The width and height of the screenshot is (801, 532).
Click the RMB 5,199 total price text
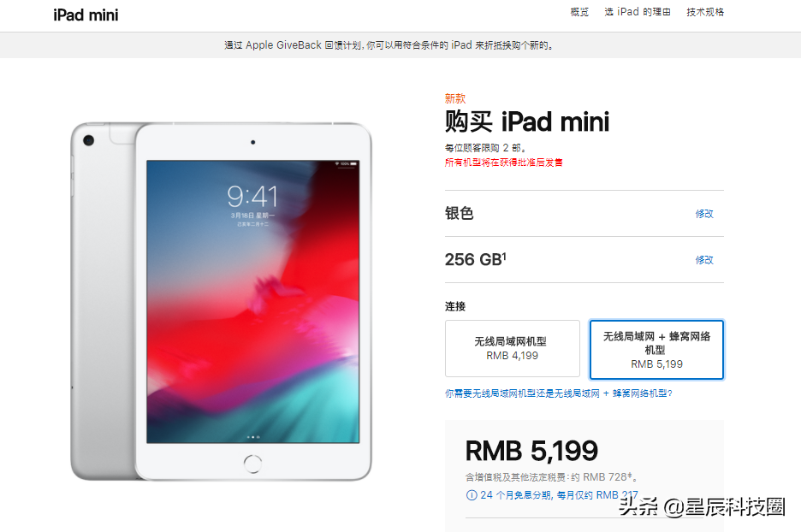pos(531,451)
